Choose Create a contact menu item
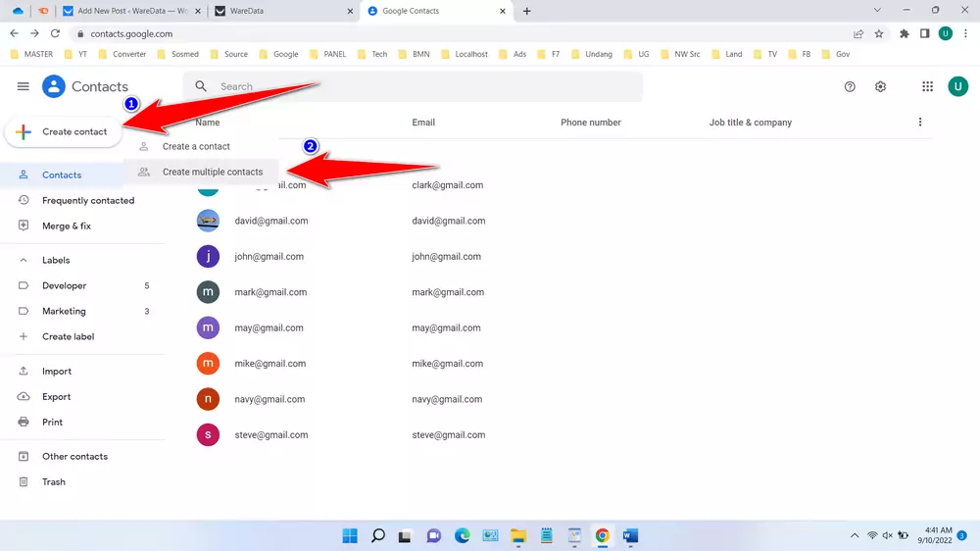Screen dimensions: 980x551 point(196,146)
